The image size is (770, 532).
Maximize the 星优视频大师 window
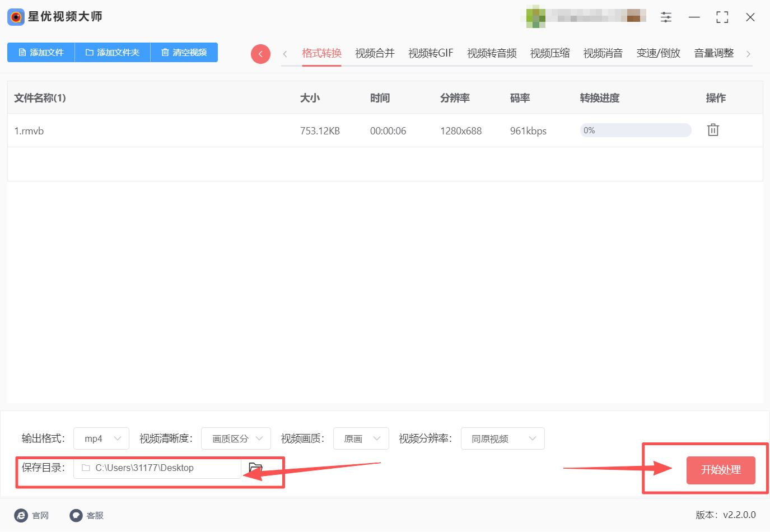pyautogui.click(x=722, y=17)
